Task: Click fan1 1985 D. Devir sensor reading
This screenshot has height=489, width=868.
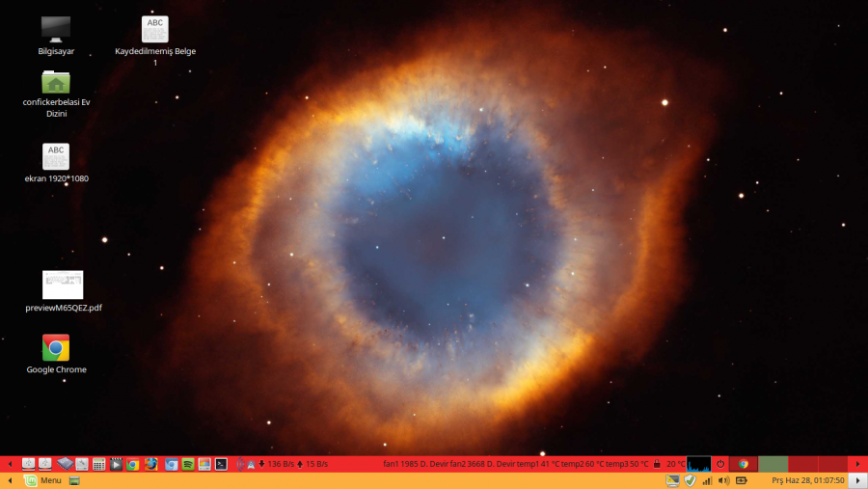Action: 415,464
